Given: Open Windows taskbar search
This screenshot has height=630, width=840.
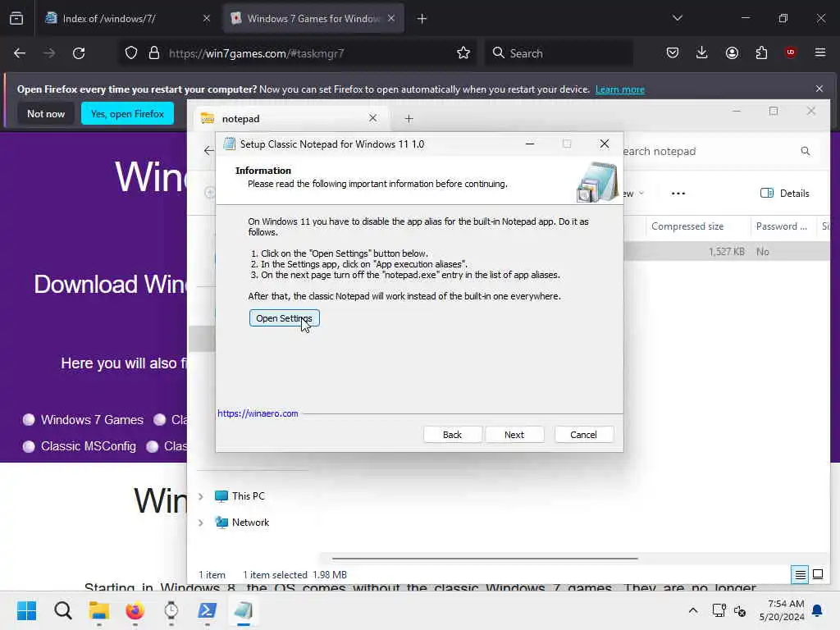Looking at the screenshot, I should pos(62,610).
